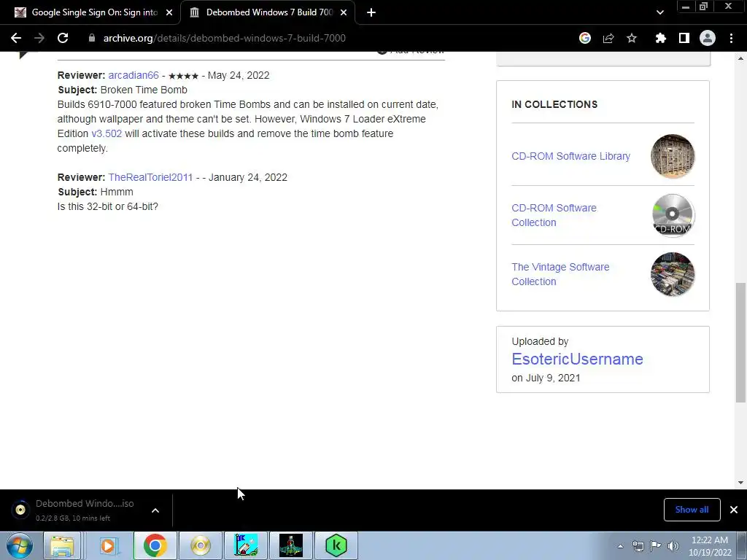Click the four-star review rating
The width and height of the screenshot is (747, 560).
click(x=183, y=76)
